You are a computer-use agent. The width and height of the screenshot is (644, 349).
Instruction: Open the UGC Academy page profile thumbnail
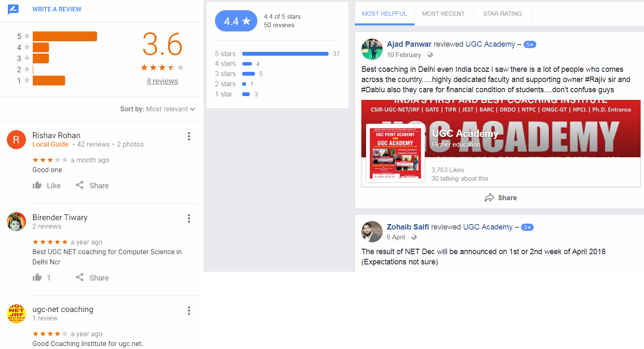coord(395,153)
